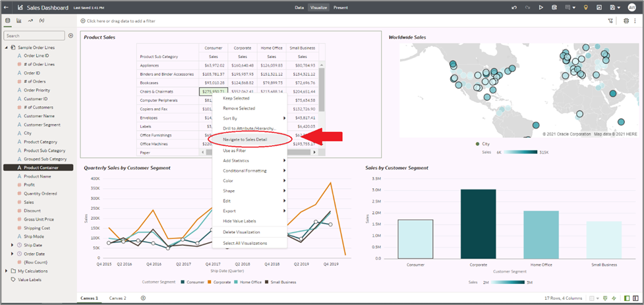The image size is (644, 305).
Task: Click the Canvas 1 tab
Action: coord(89,298)
